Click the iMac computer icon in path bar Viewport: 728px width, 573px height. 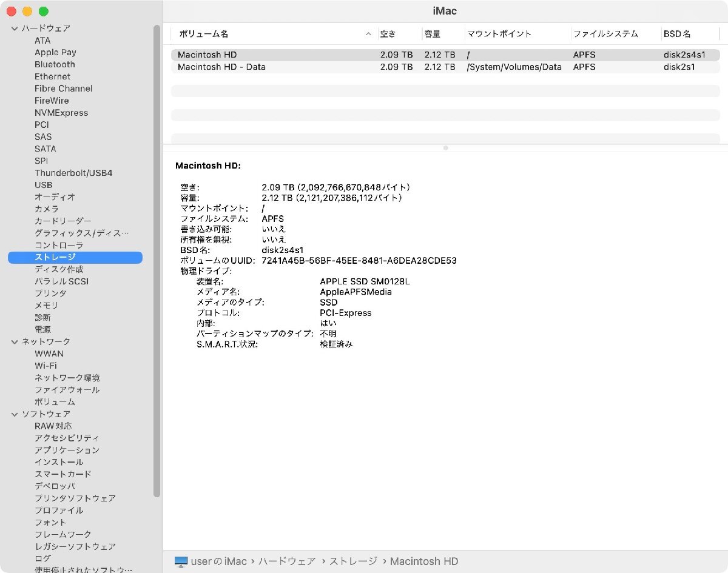point(181,561)
